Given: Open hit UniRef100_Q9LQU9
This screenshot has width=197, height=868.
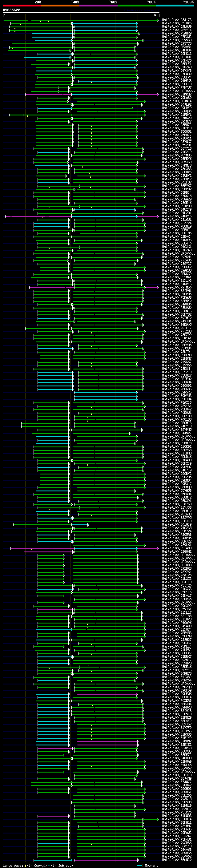Looking at the screenshot, I should [177, 26].
